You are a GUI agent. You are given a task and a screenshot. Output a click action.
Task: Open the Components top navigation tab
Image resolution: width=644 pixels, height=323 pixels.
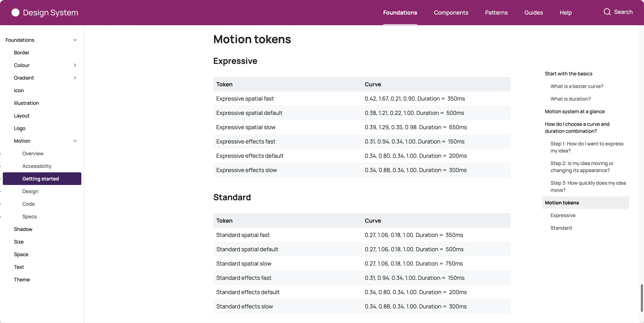(x=451, y=12)
